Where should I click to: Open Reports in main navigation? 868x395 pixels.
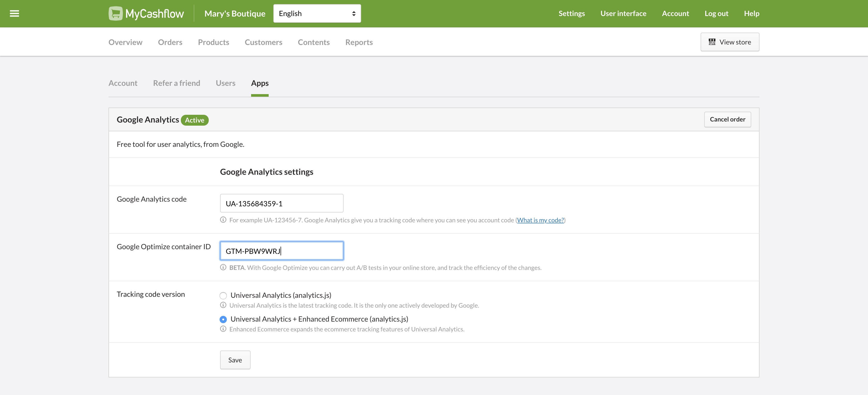(359, 42)
